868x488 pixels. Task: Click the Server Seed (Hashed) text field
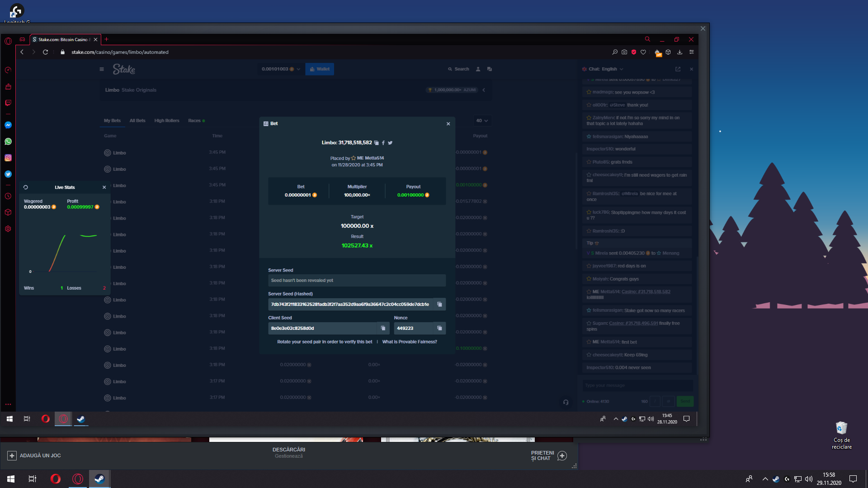point(350,305)
